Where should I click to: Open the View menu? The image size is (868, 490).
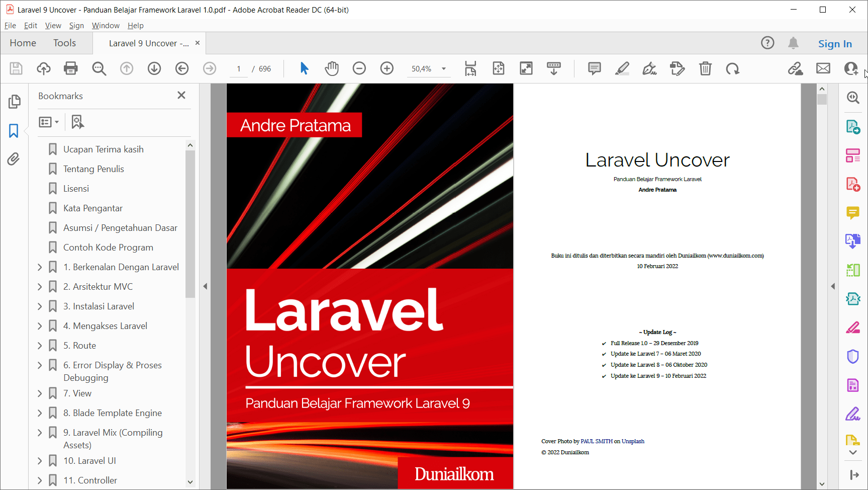point(53,26)
